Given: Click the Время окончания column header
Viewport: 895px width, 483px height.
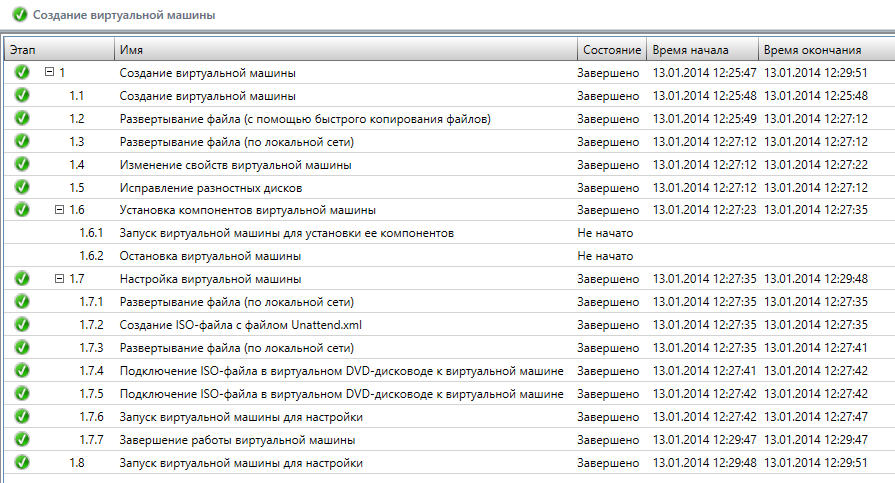Looking at the screenshot, I should coord(812,50).
